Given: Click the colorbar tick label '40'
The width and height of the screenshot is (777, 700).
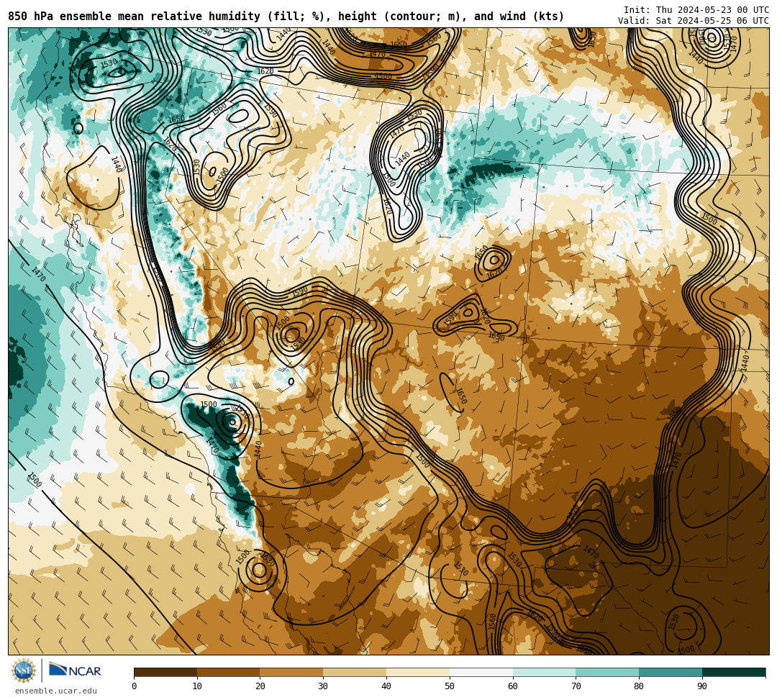Looking at the screenshot, I should pos(386,686).
